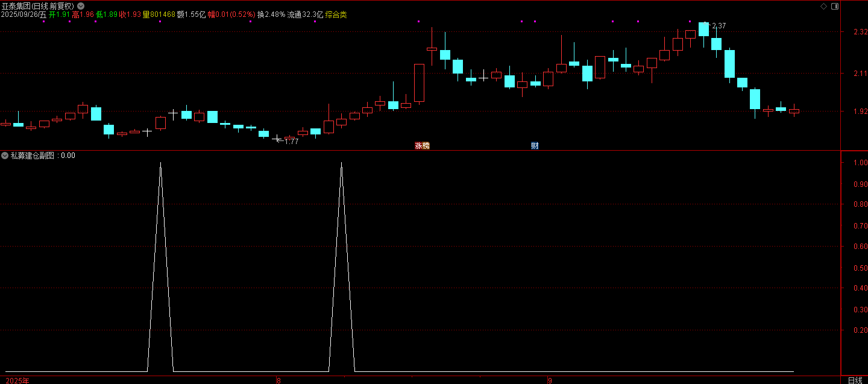
Task: Collapse the 私募建仓副图 indicator expander arrow
Action: pyautogui.click(x=5, y=156)
